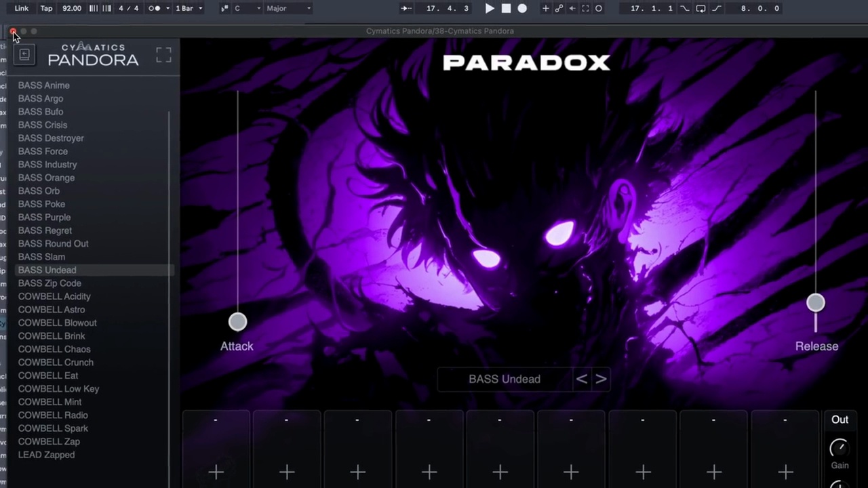868x488 pixels.
Task: Toggle Scale Mode icon beside key C
Action: click(x=224, y=8)
